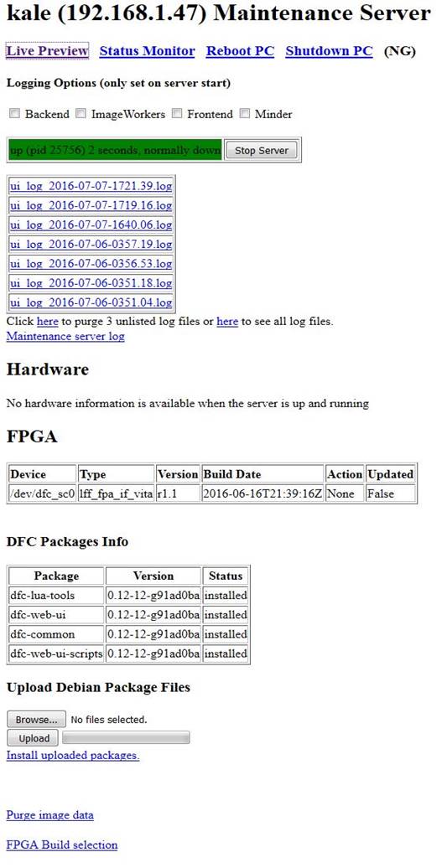
Task: Open ui_log_2016-07-07-1721.39.log file
Action: [91, 186]
